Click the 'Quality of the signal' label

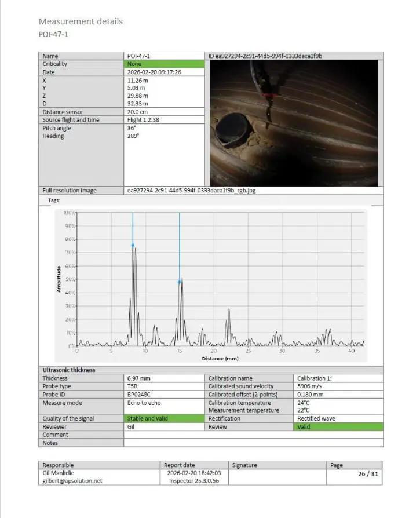point(68,418)
